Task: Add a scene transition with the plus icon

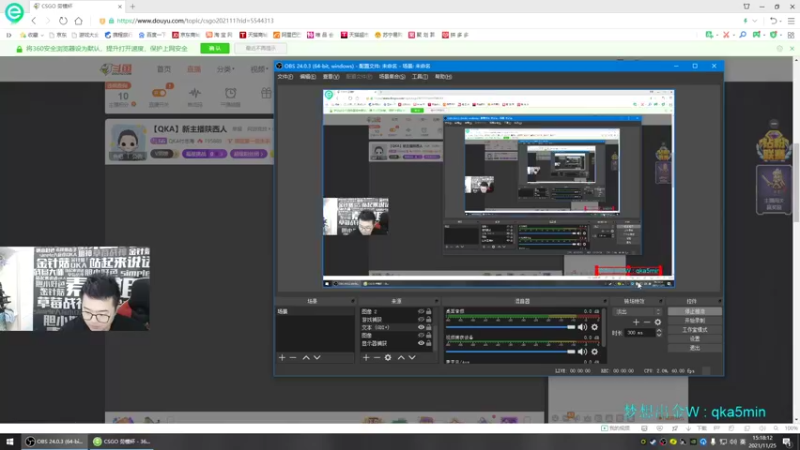Action: 636,322
